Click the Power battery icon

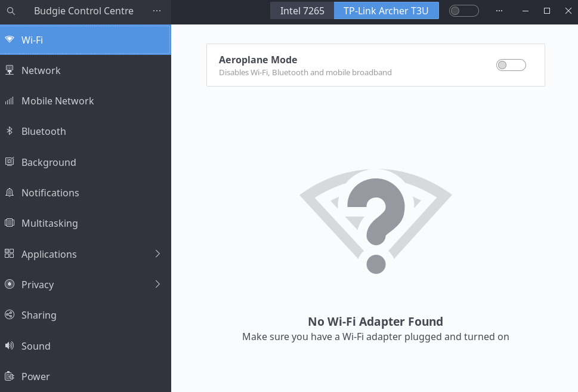coord(10,376)
